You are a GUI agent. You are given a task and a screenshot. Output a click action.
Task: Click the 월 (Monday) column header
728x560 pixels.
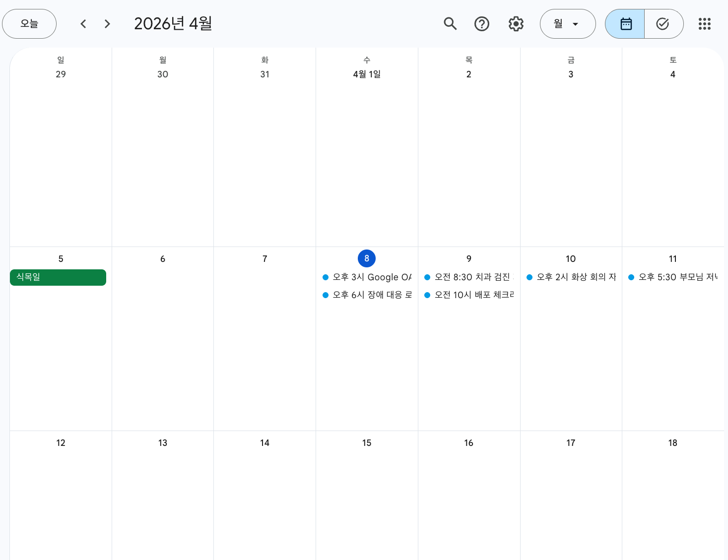[163, 60]
